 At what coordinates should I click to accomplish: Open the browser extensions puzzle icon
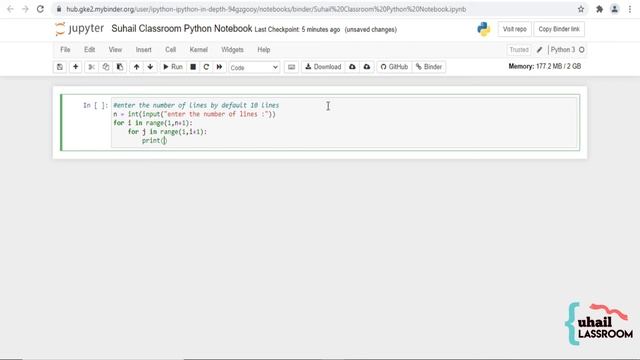point(599,9)
